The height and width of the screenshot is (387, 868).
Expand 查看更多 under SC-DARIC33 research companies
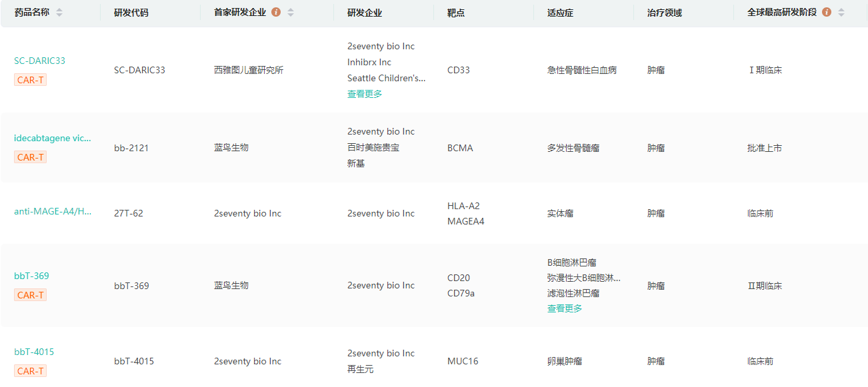(365, 94)
